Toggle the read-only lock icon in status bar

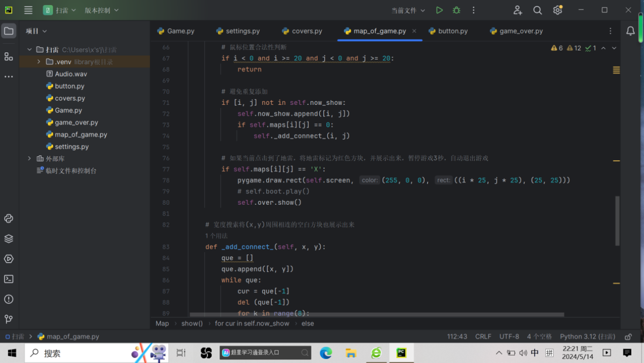coord(628,337)
